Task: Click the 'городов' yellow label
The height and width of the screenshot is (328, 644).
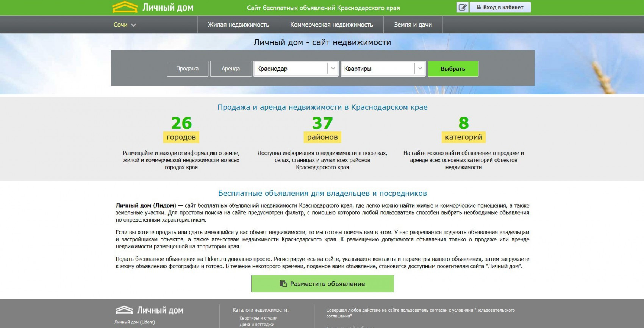Action: pyautogui.click(x=181, y=137)
